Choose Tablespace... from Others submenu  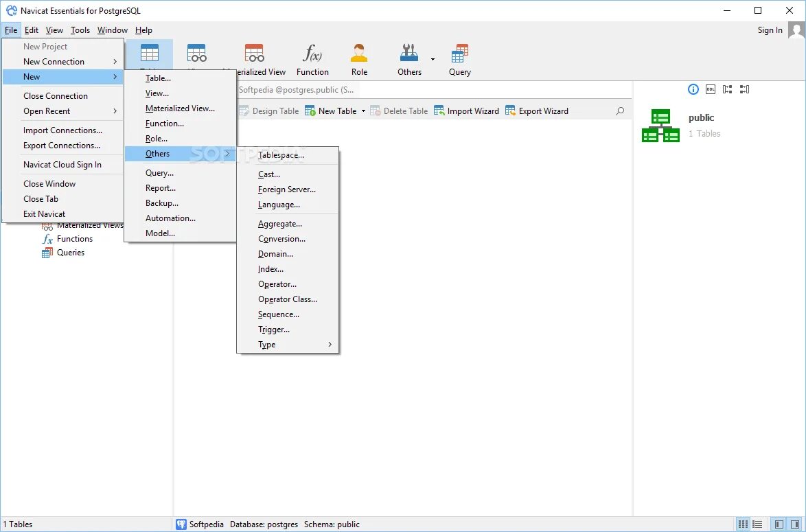tap(288, 155)
